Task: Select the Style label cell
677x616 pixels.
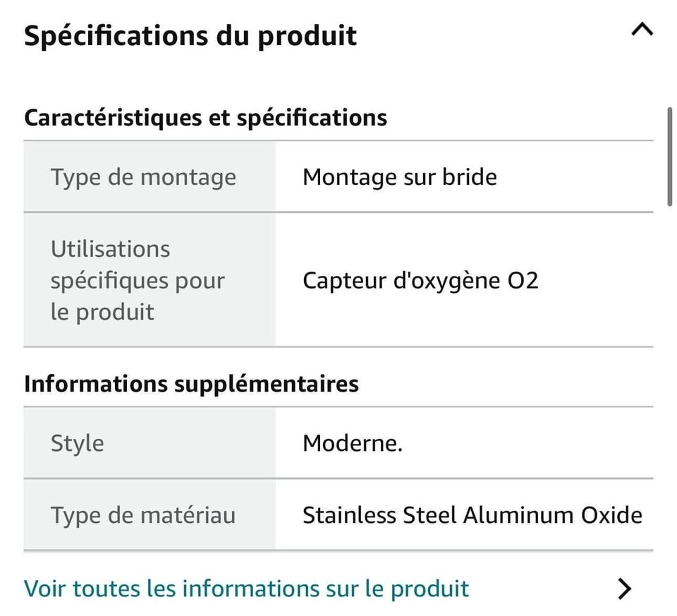Action: tap(150, 443)
